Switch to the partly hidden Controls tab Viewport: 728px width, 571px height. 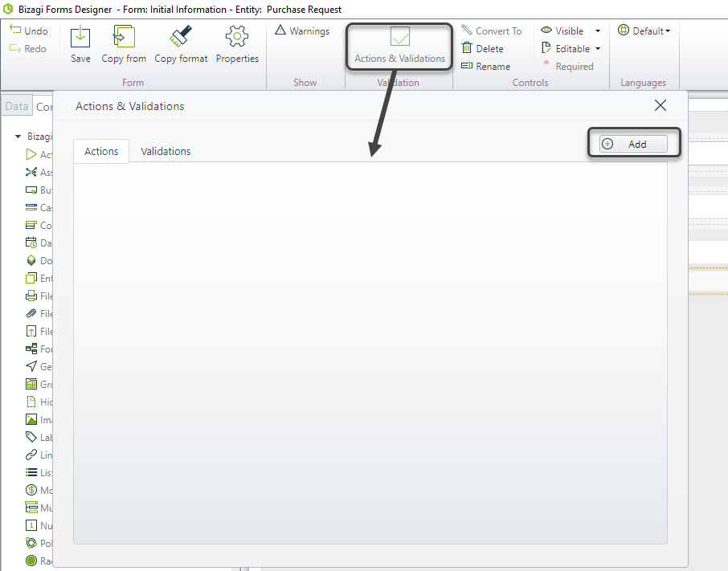(x=43, y=107)
